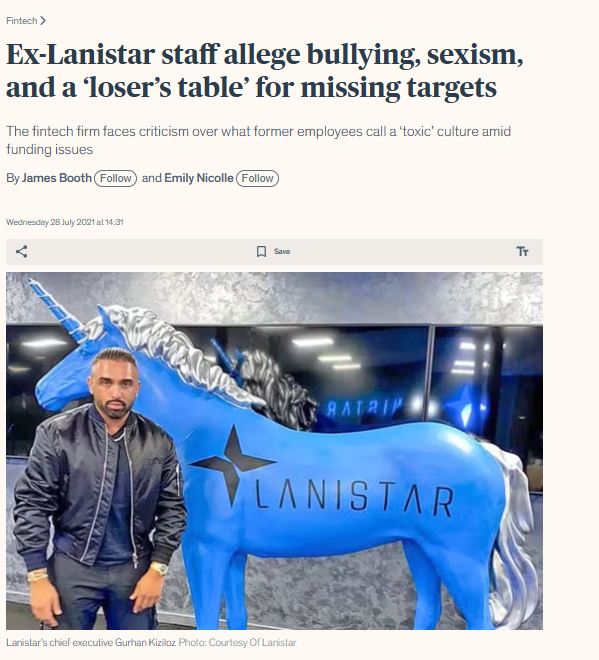599x660 pixels.
Task: Click the Photo: Courtesy Of Lanistar credit
Action: (237, 643)
